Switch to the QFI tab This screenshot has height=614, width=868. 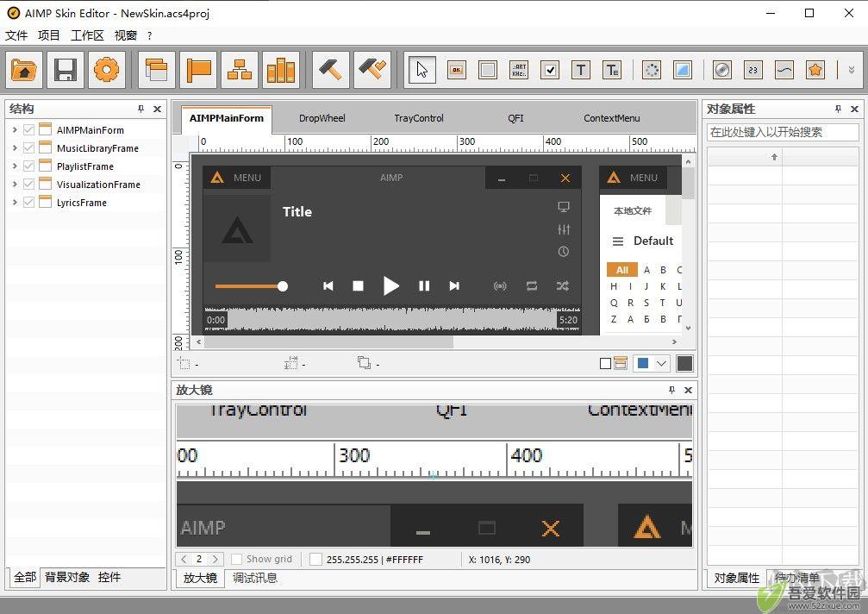[515, 118]
